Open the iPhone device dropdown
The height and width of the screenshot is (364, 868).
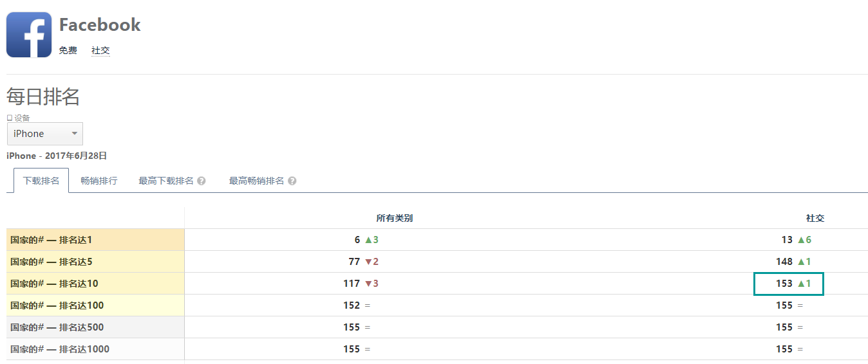(x=45, y=134)
